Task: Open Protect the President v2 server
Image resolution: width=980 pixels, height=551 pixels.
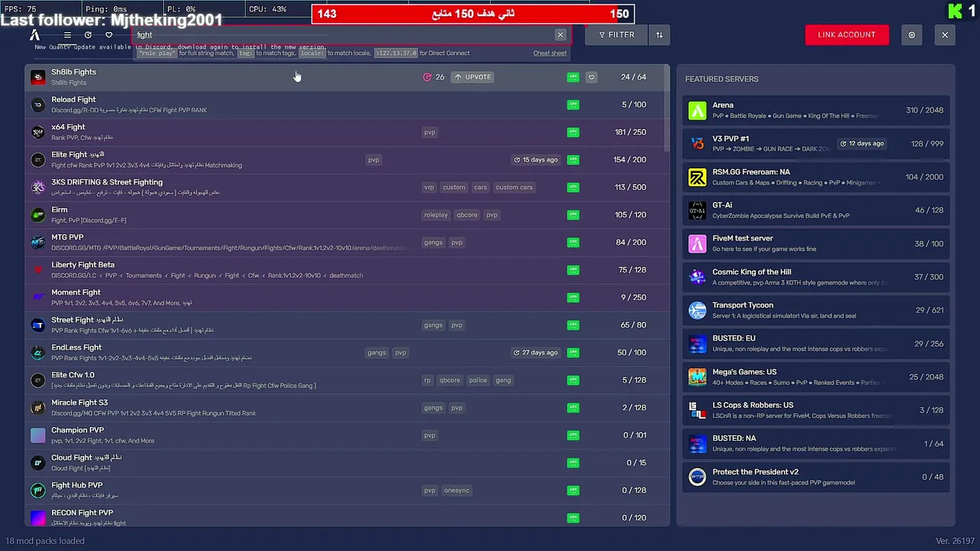Action: [x=816, y=477]
